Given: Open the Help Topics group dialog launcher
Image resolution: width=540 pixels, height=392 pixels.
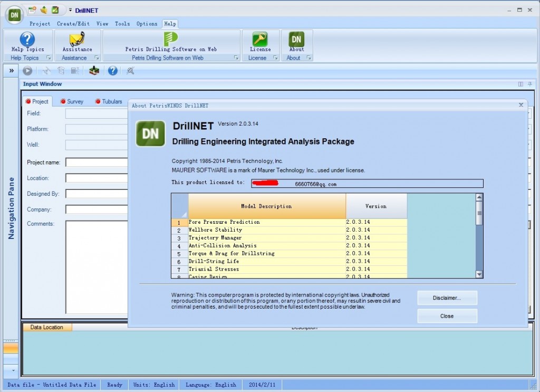Looking at the screenshot, I should pyautogui.click(x=49, y=58).
